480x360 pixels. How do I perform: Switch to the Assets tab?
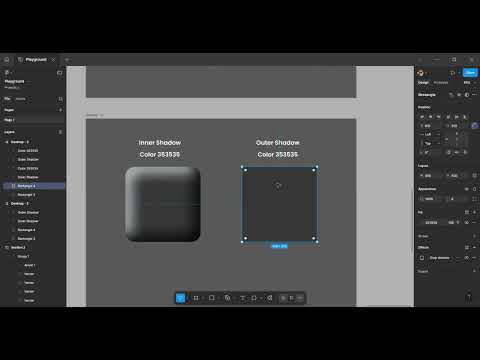pos(20,99)
